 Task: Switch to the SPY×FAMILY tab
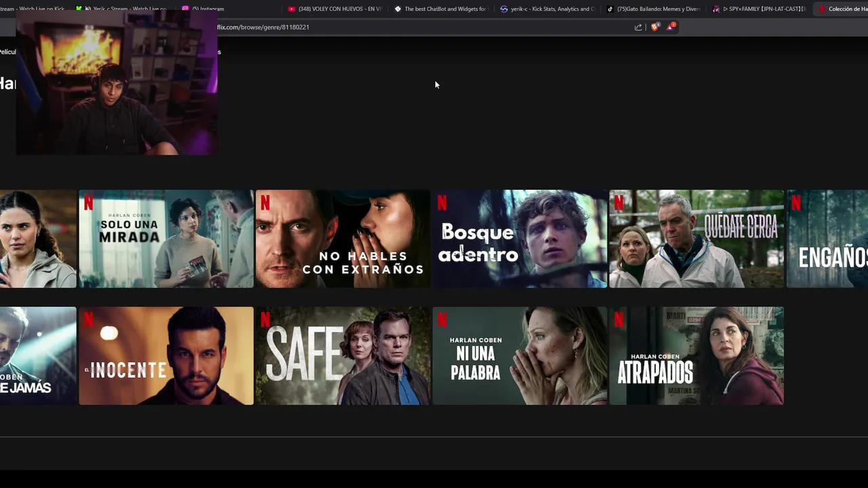759,9
